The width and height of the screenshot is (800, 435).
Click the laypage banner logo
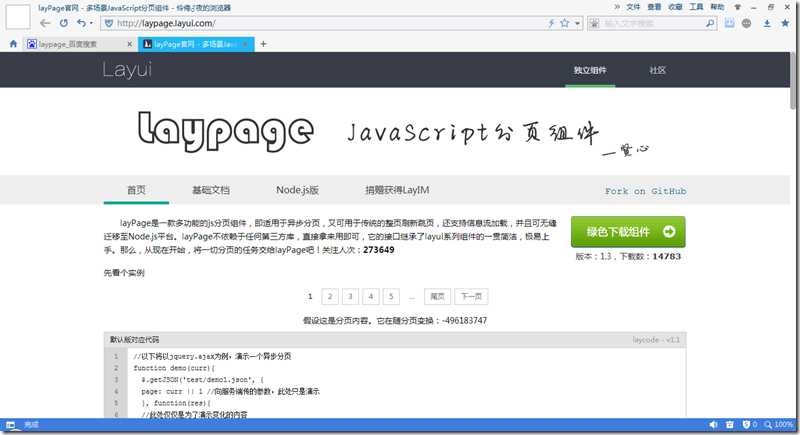[226, 131]
